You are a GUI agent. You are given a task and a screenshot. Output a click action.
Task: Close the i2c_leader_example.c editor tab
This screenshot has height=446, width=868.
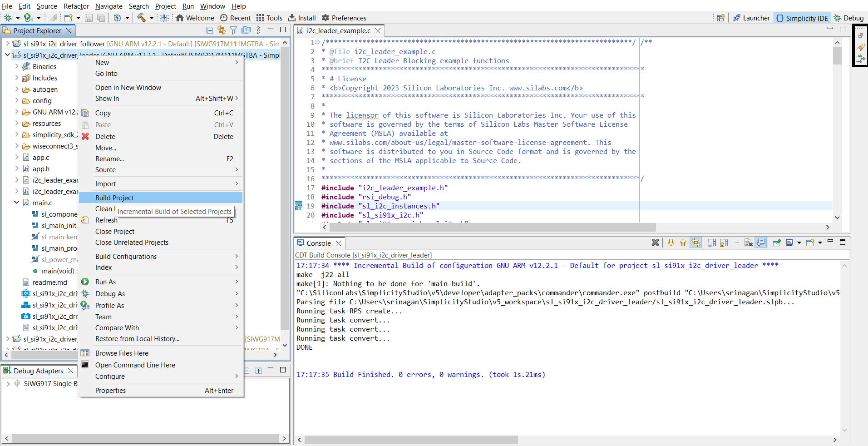(378, 30)
